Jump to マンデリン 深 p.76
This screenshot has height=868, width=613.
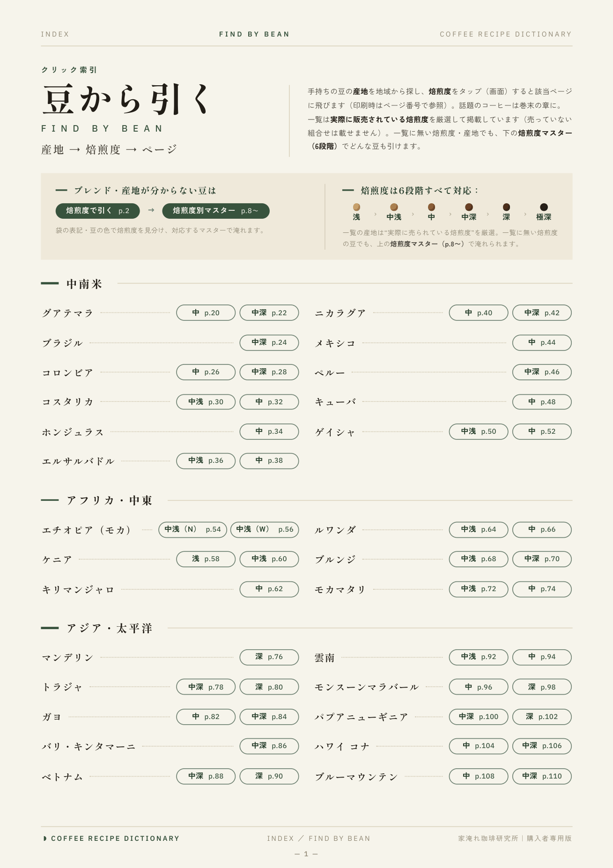tap(269, 657)
